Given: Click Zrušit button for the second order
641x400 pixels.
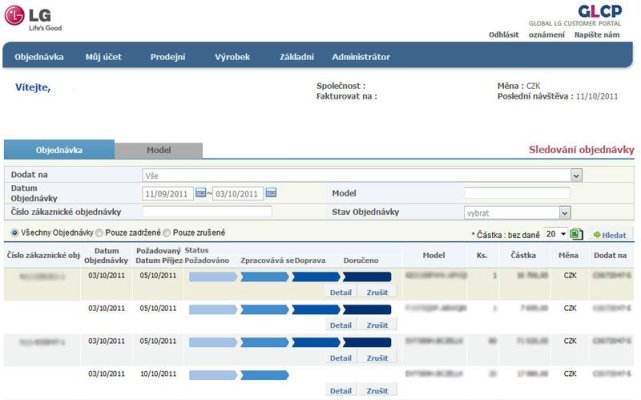Looking at the screenshot, I should (x=376, y=325).
